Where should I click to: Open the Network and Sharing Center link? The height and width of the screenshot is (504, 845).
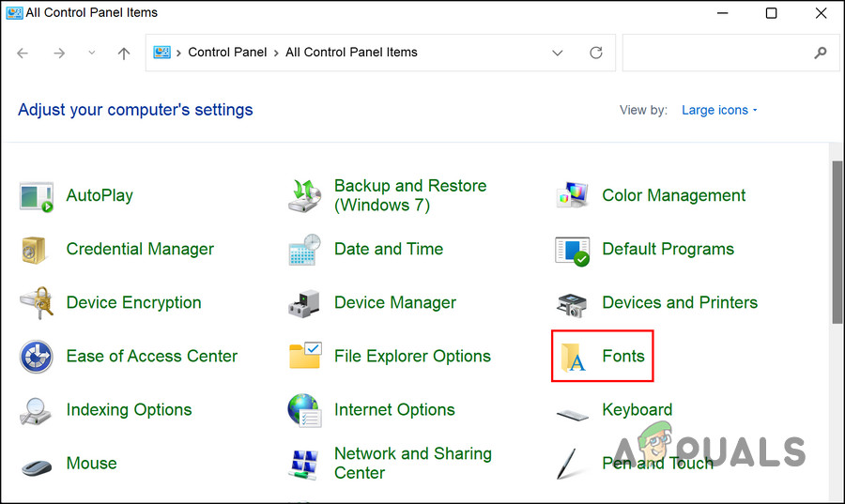413,463
